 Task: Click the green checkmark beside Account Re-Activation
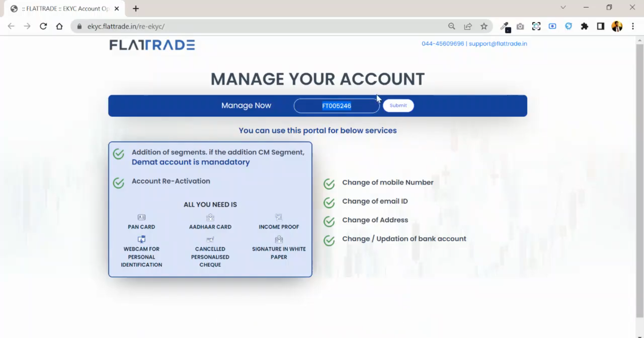tap(118, 183)
